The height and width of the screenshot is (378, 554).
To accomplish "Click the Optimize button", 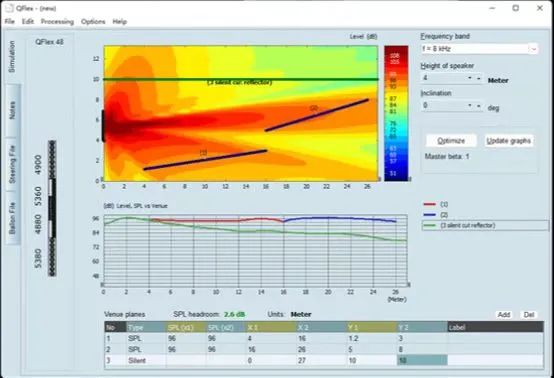I will point(451,141).
